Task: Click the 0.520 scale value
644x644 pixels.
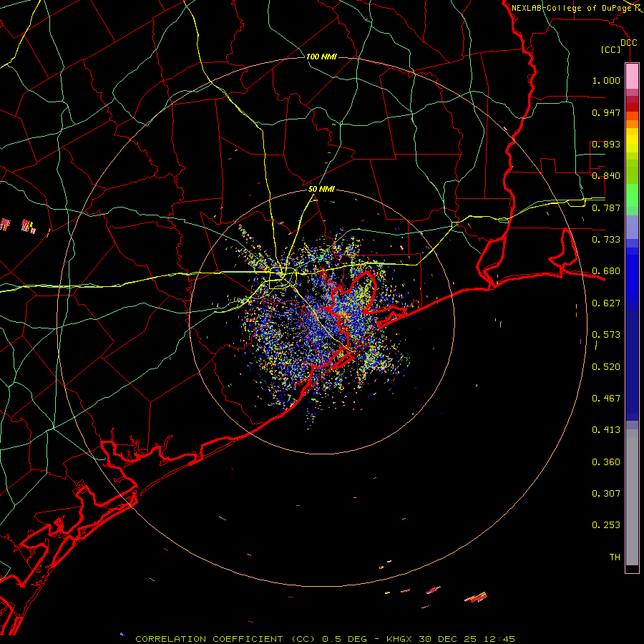Action: pyautogui.click(x=606, y=367)
